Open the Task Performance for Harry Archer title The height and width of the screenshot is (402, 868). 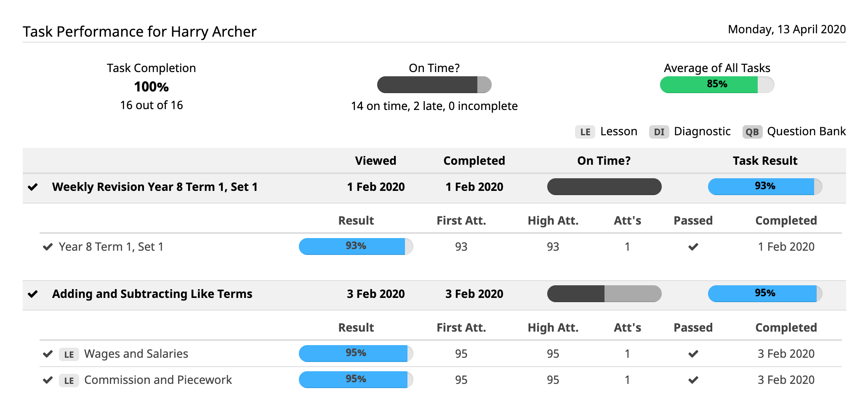140,31
